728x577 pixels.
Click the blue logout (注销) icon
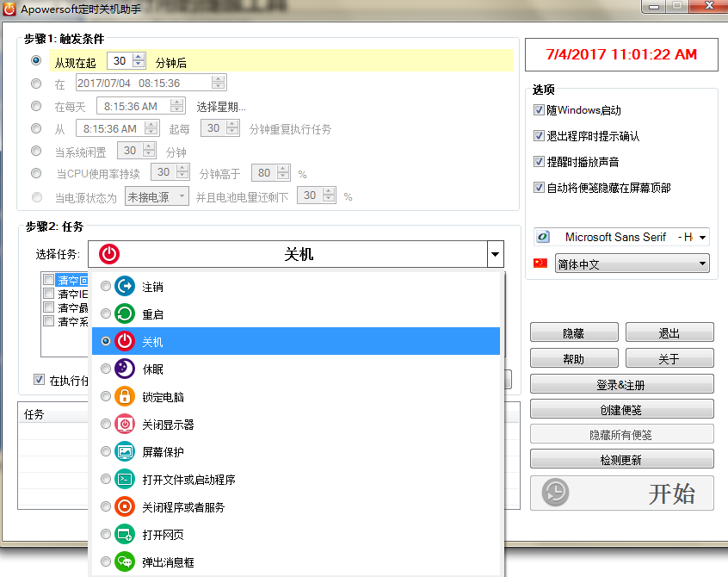pos(125,286)
